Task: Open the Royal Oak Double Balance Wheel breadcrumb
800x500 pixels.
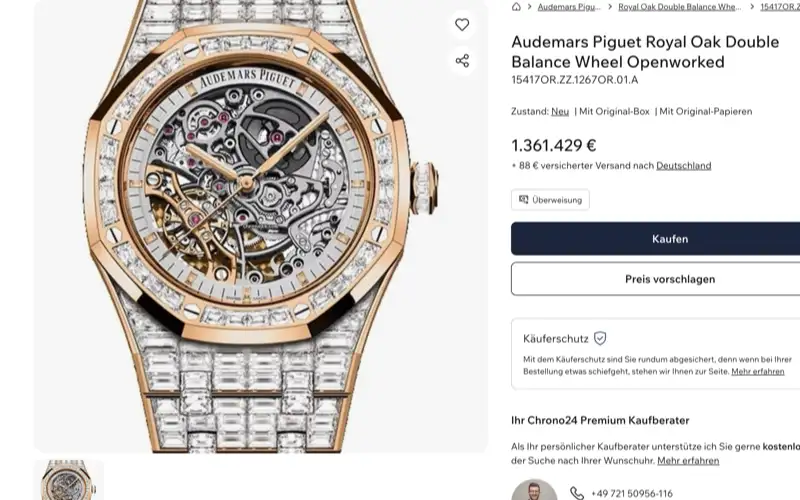Action: coord(680,7)
